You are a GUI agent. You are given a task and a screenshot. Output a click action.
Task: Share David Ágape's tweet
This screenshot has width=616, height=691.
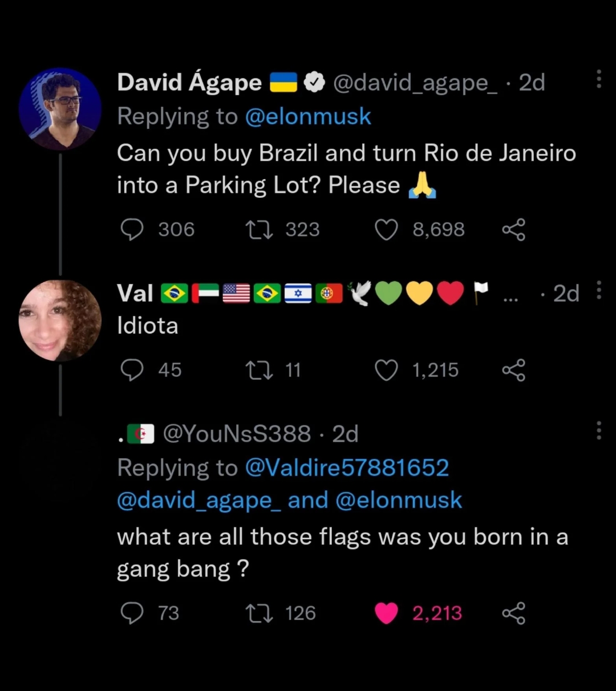[x=513, y=230]
